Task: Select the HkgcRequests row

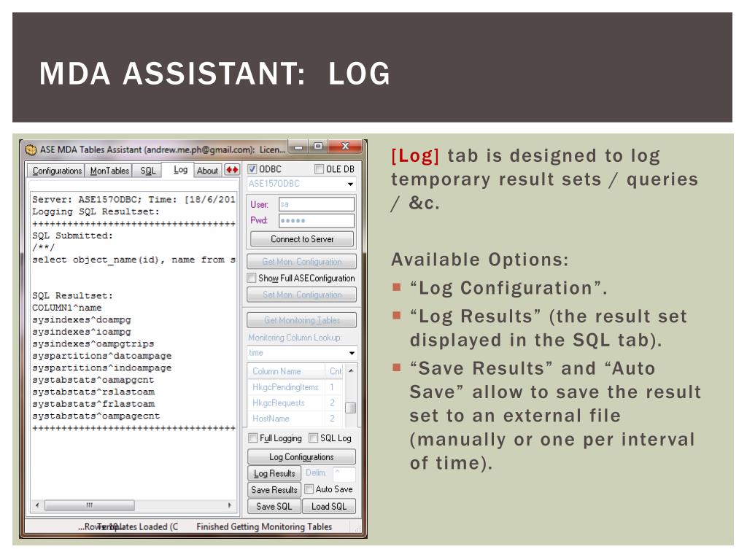Action: pyautogui.click(x=296, y=402)
